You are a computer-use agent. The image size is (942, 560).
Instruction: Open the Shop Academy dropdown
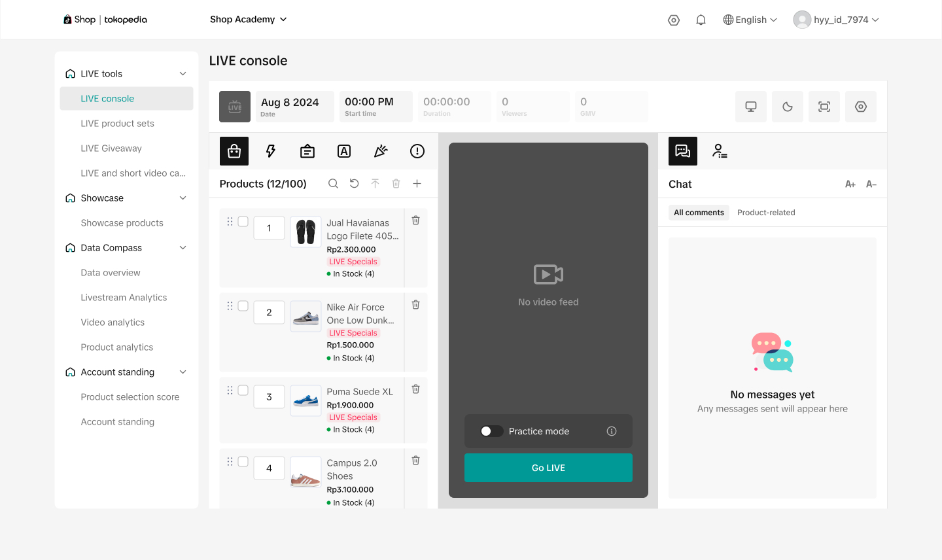249,20
